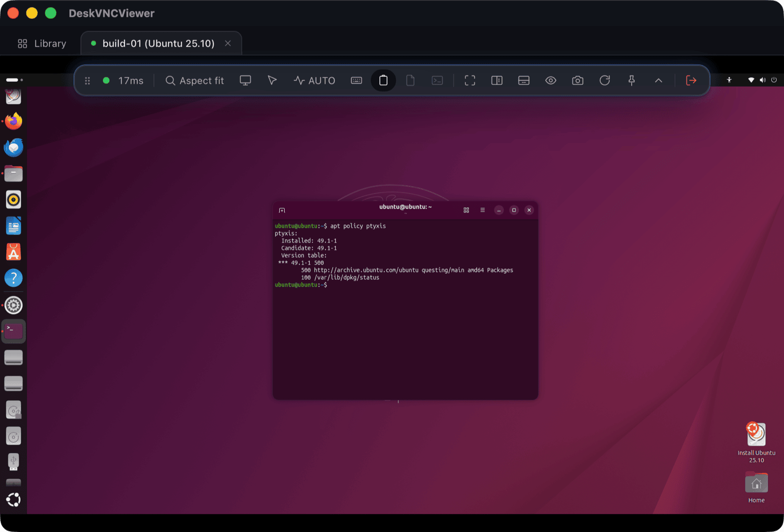
Task: Open App Center in the dock
Action: pos(14,252)
